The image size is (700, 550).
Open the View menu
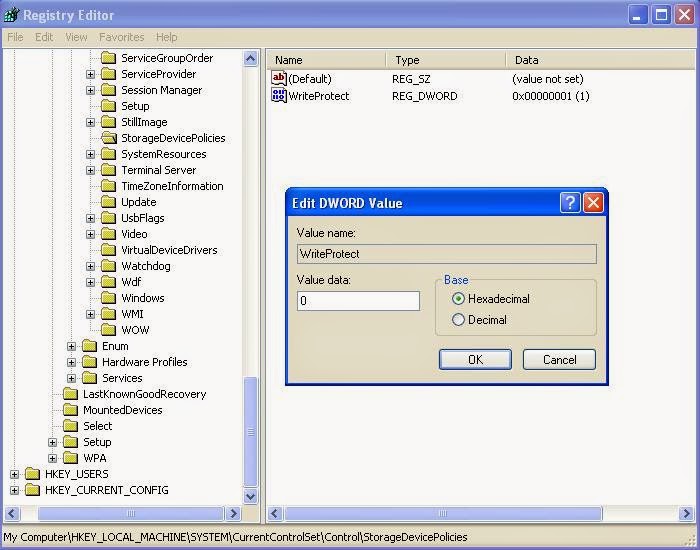pyautogui.click(x=76, y=37)
